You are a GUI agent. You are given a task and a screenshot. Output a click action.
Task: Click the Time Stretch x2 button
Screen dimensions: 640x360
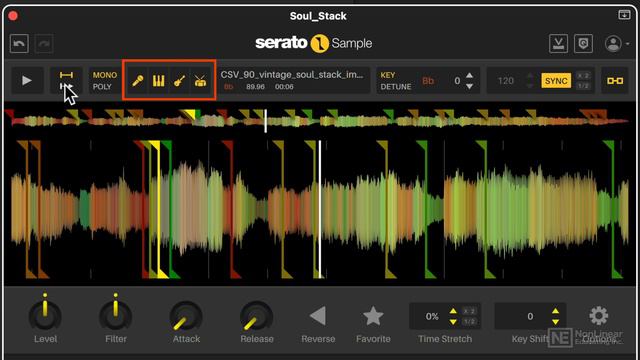(x=469, y=311)
